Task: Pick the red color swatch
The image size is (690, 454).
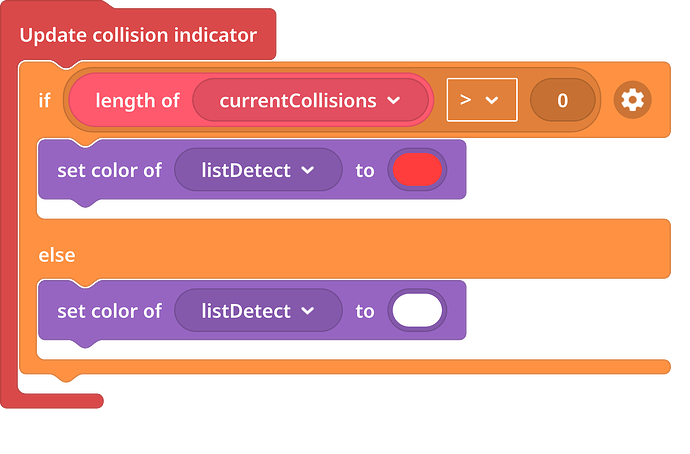Action: pyautogui.click(x=417, y=170)
